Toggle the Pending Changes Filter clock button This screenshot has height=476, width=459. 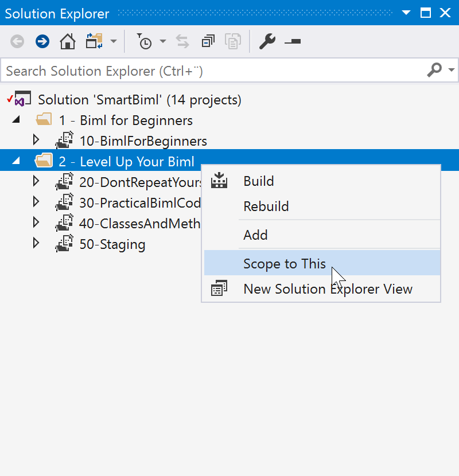(x=144, y=41)
